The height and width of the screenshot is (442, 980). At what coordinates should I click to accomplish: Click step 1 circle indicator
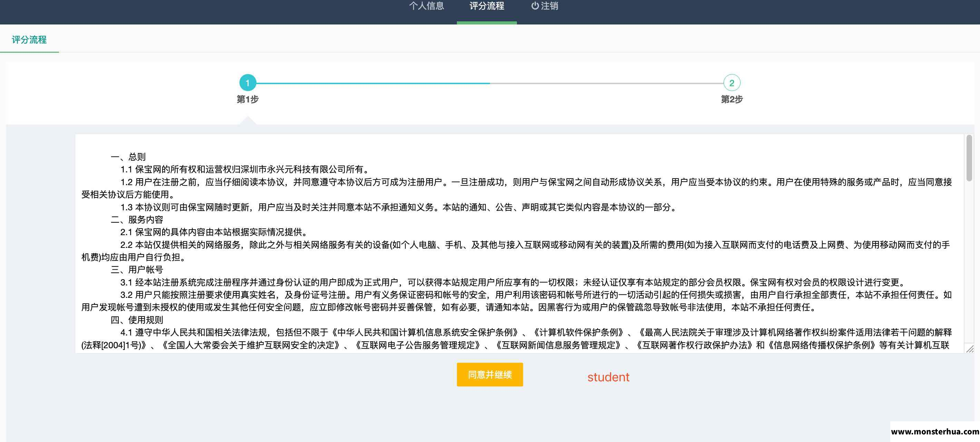coord(248,83)
